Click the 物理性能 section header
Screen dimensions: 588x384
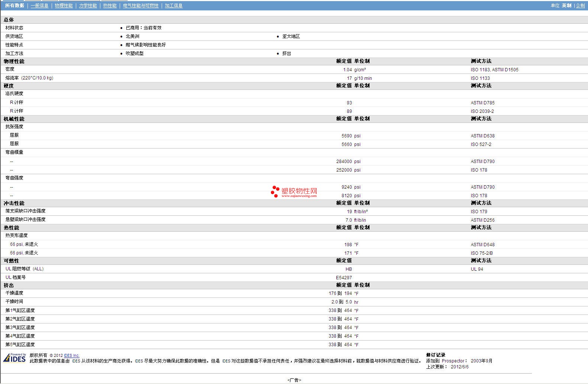(x=14, y=61)
